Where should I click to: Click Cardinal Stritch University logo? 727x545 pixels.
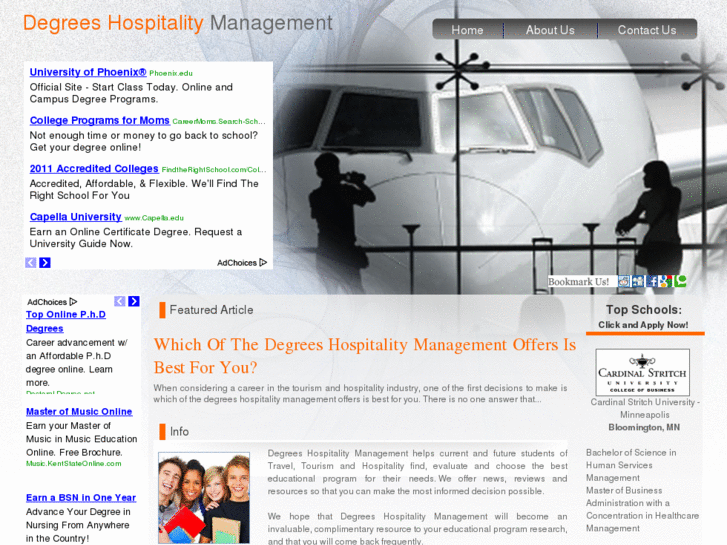[x=643, y=372]
